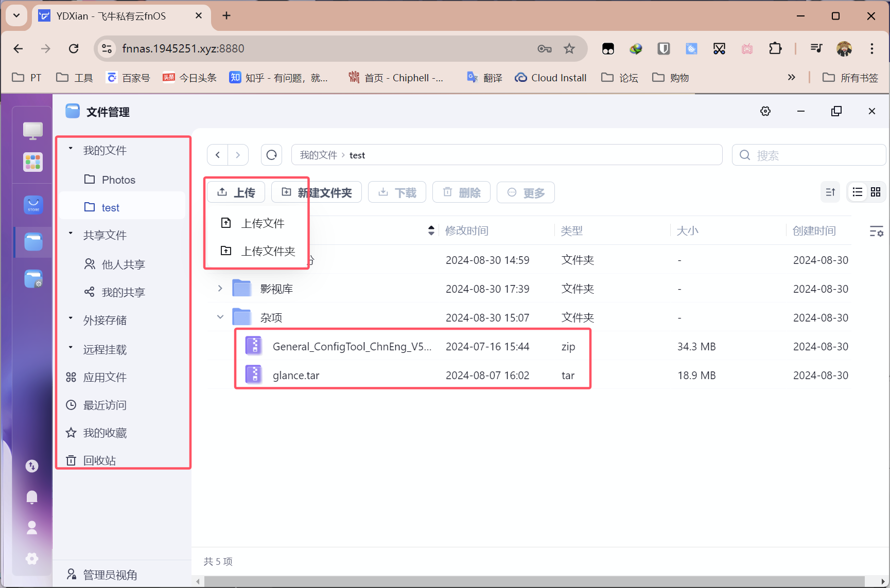This screenshot has height=588, width=890.
Task: Open the 更多 actions dropdown
Action: tap(526, 192)
